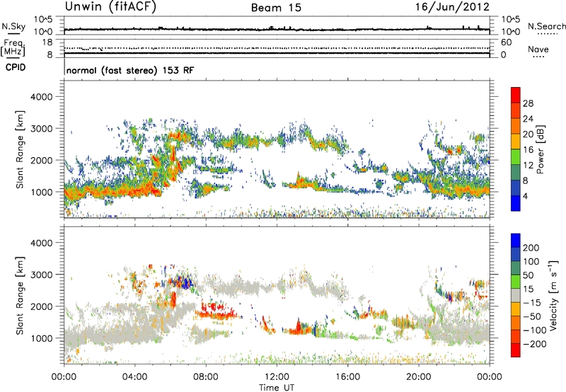The height and width of the screenshot is (392, 566).
Task: Click the blue velocity patch near 3000 km before 08:00
Action: (x=185, y=282)
